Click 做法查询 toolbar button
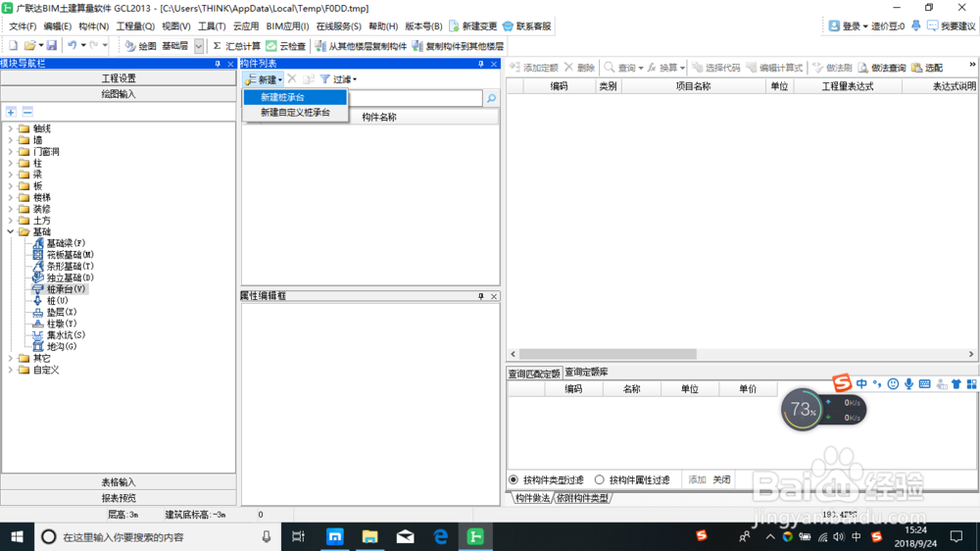 [x=882, y=68]
